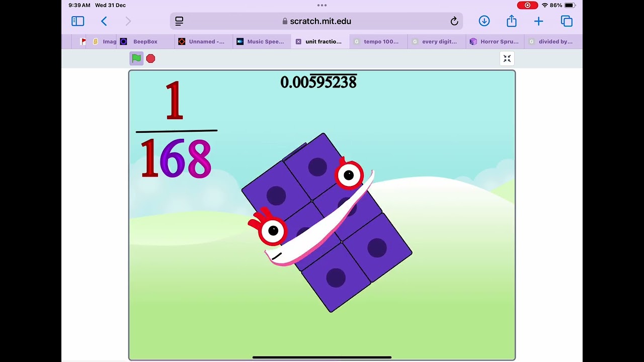Click the green flag to start project
Screen dimensions: 644x362
tap(136, 58)
